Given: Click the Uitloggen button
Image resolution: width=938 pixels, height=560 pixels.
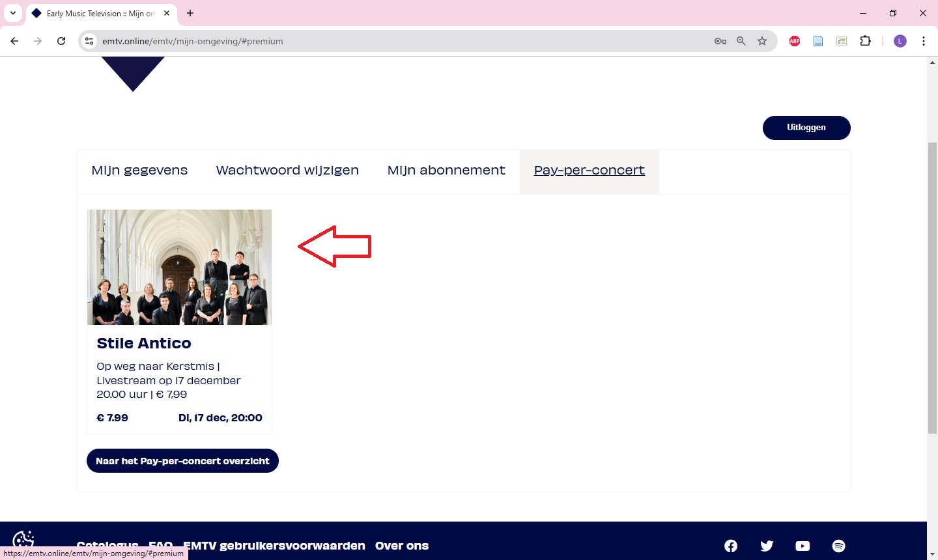Looking at the screenshot, I should click(806, 128).
